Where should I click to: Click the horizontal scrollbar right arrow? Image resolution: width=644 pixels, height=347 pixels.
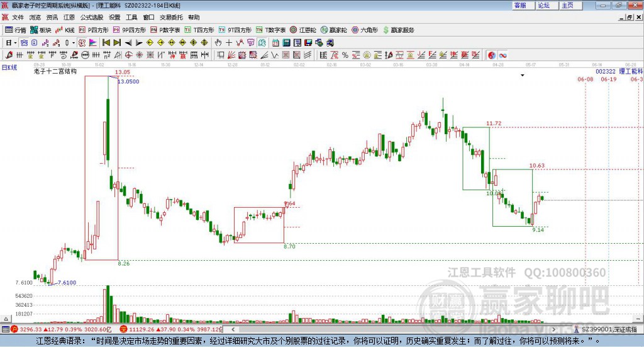(553, 329)
